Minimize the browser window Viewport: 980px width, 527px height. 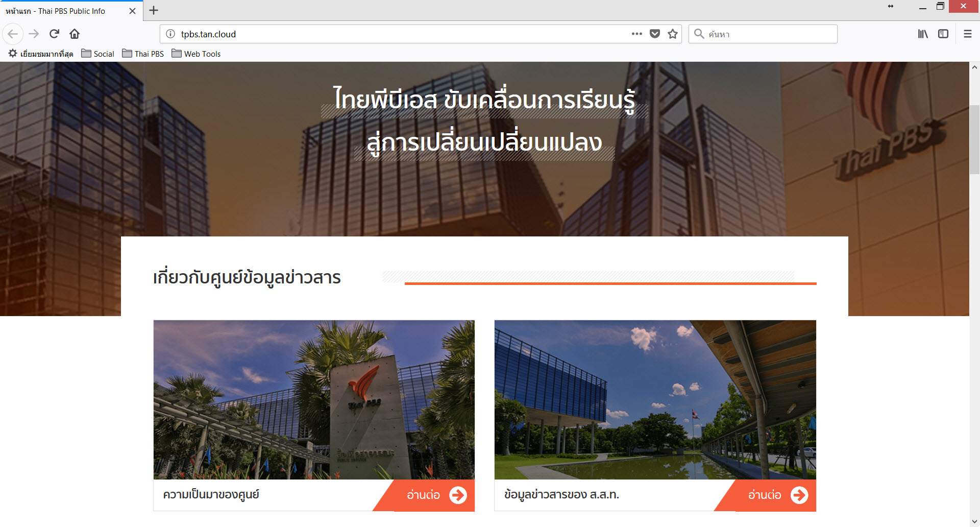point(922,7)
